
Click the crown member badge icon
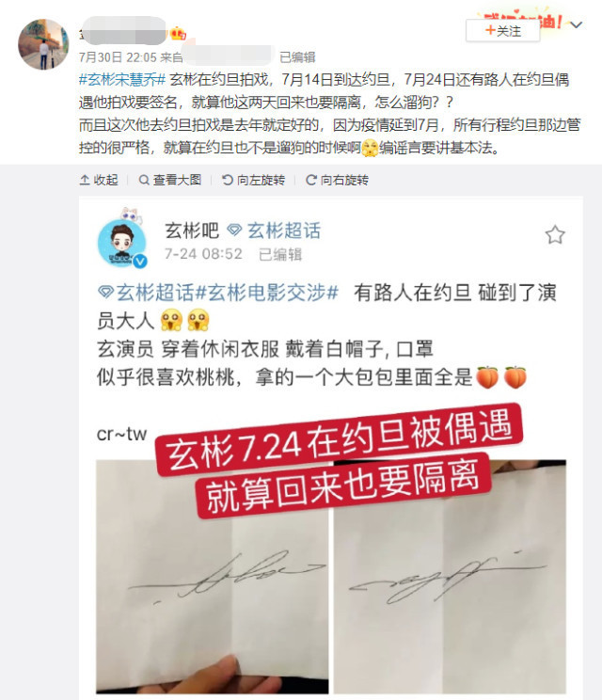point(178,34)
